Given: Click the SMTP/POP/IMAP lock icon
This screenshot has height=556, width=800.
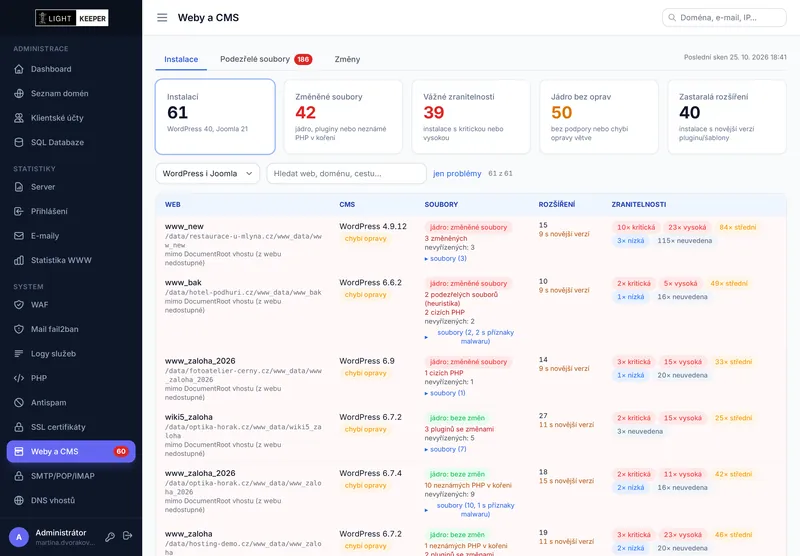Looking at the screenshot, I should [x=19, y=476].
